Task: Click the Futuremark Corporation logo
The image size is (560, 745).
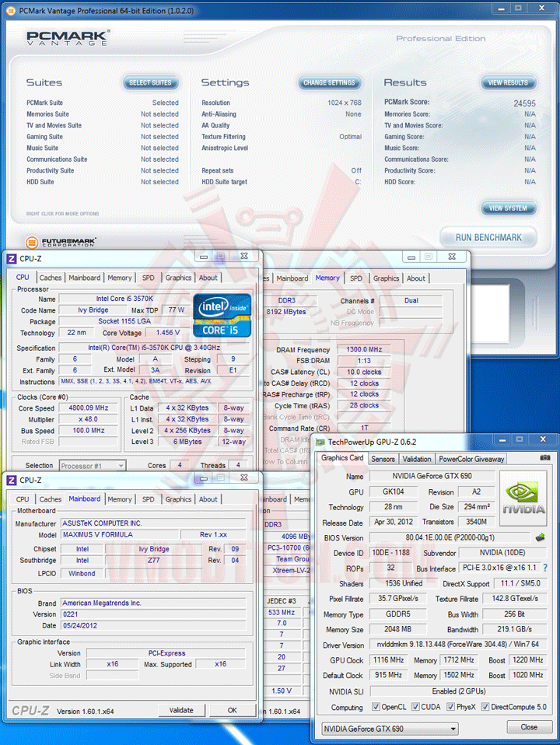Action: (61, 243)
